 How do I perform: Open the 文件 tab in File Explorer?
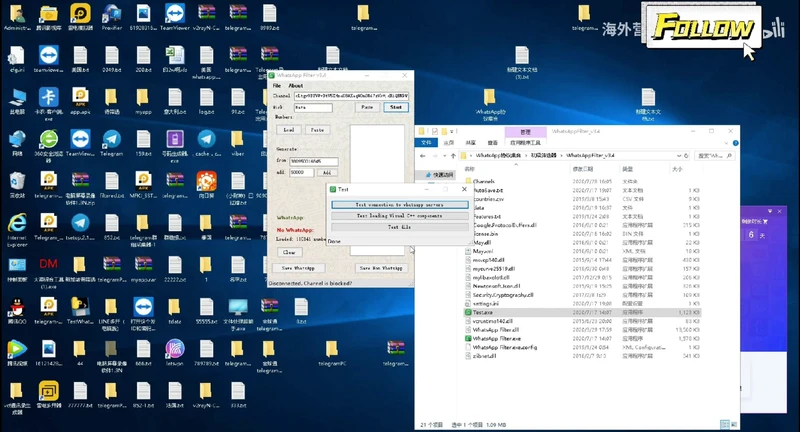tap(427, 143)
